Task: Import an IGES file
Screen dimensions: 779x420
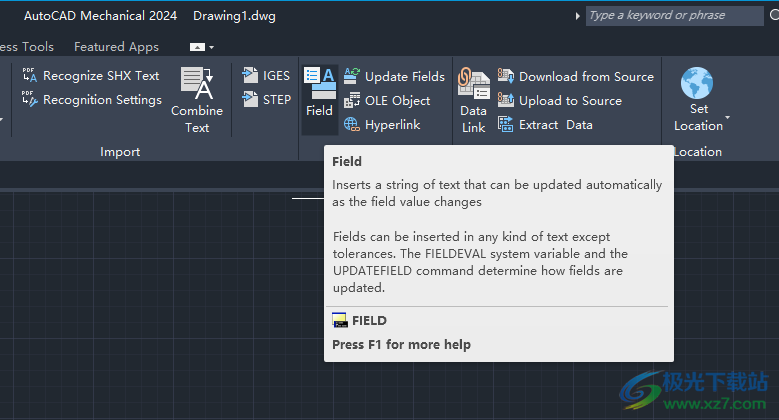Action: [x=266, y=76]
